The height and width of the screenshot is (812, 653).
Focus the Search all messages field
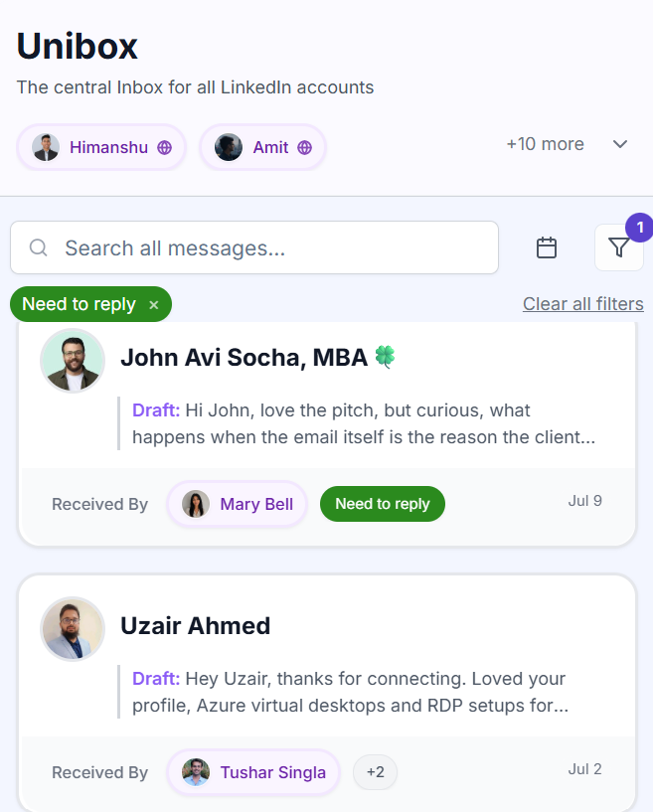254,247
